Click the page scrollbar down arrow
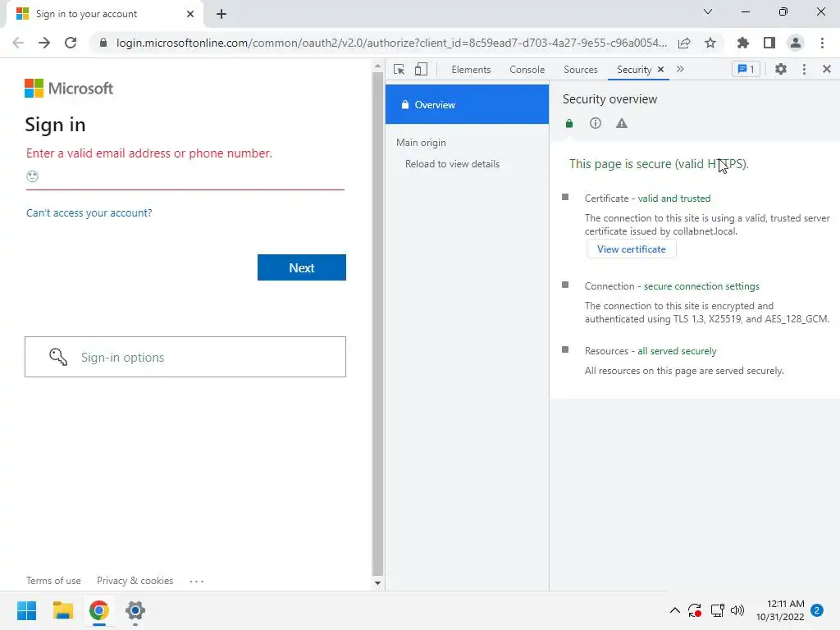This screenshot has height=630, width=840. point(377,583)
